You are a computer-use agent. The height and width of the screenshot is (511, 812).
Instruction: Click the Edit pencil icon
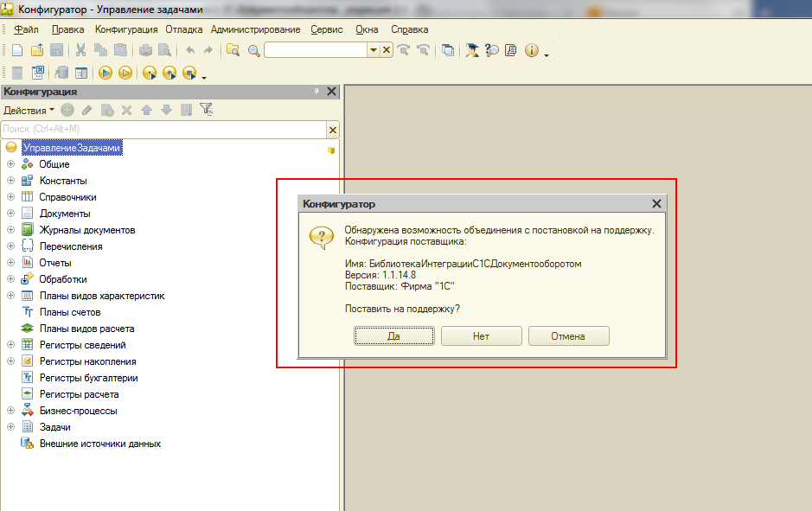click(x=87, y=110)
